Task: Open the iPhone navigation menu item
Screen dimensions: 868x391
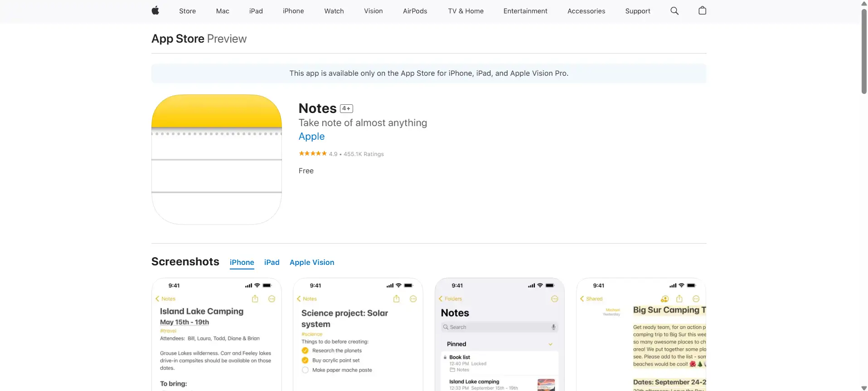Action: [x=293, y=11]
